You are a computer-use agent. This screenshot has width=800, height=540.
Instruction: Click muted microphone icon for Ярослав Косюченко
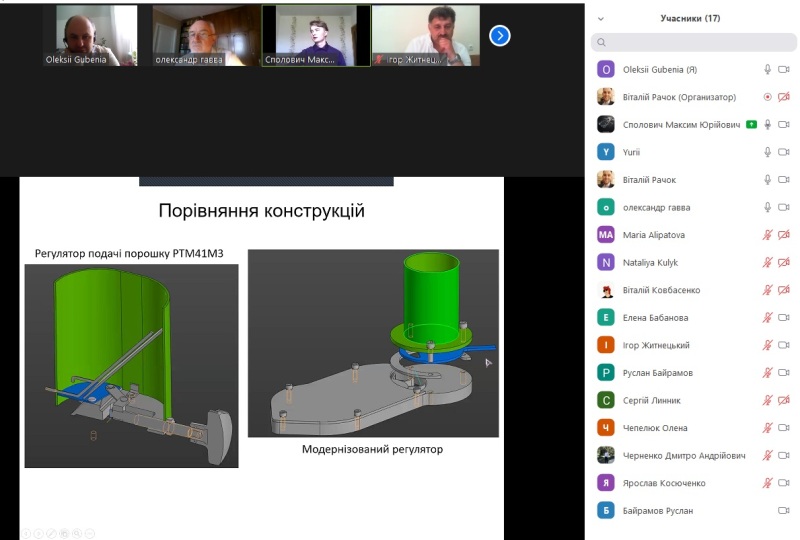(767, 483)
